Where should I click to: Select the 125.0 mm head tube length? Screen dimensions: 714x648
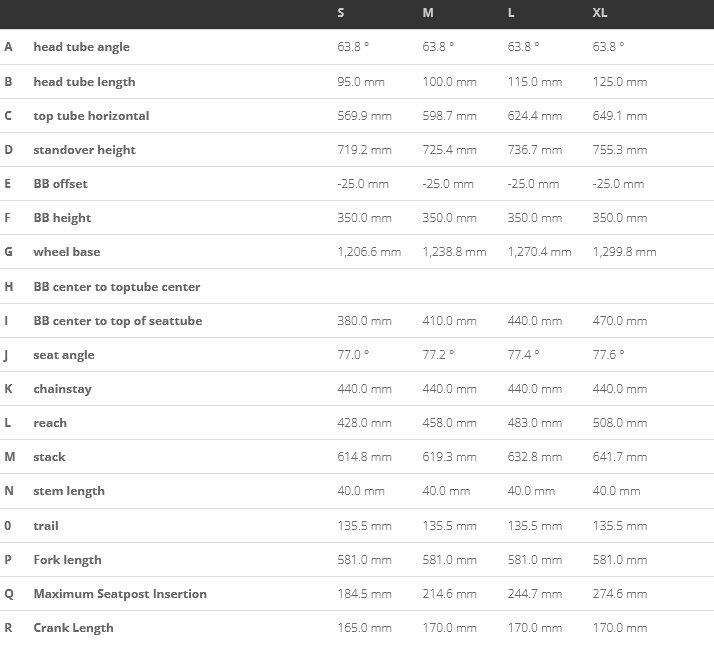pyautogui.click(x=619, y=82)
